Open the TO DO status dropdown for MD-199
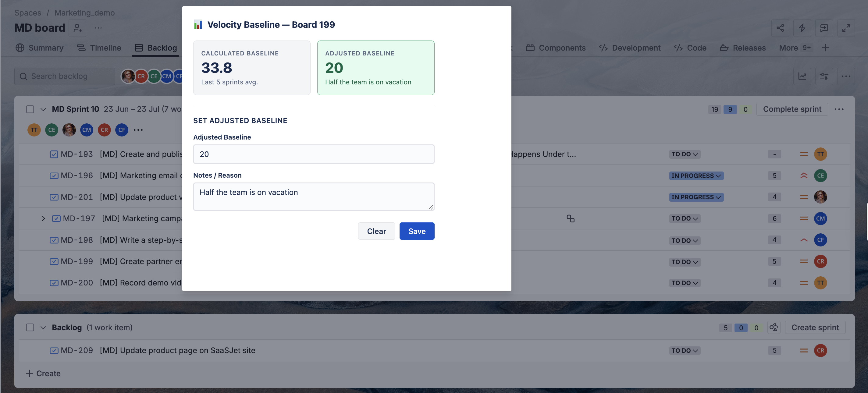 685,262
